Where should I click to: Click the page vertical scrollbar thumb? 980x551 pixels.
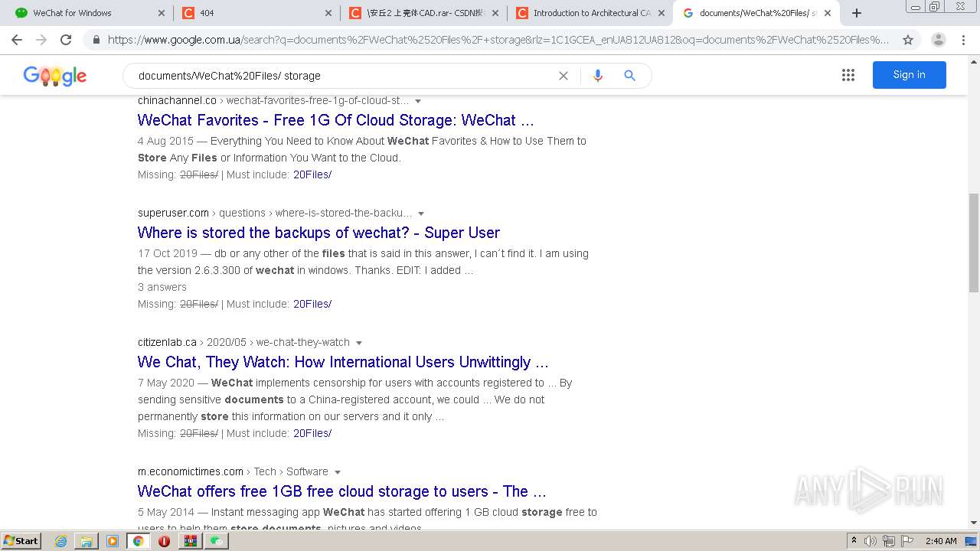pos(973,243)
